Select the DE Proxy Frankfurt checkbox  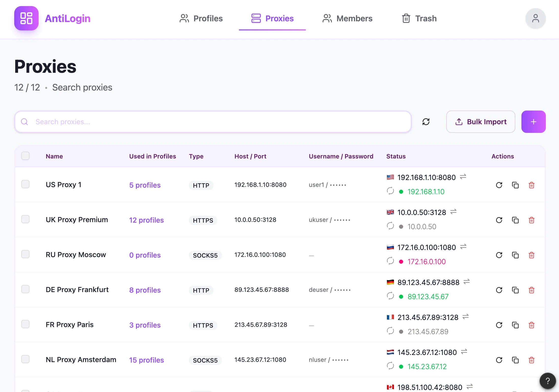click(x=25, y=289)
